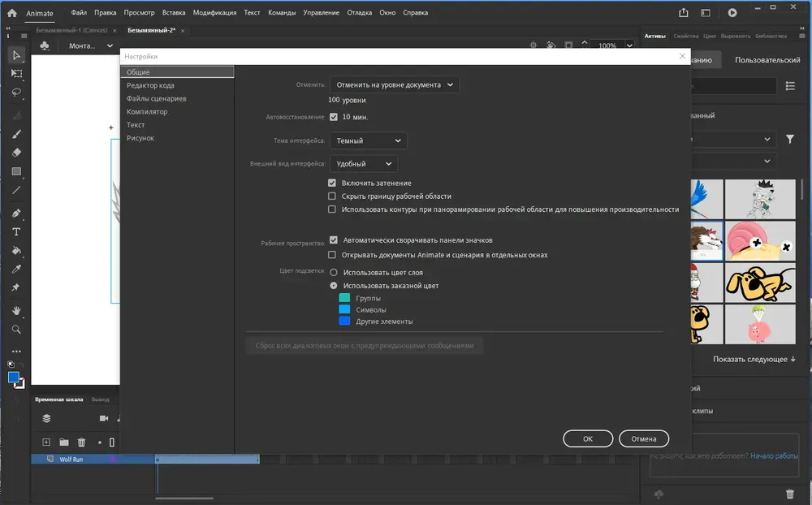Image resolution: width=812 pixels, height=505 pixels.
Task: Expand the Отменить на уровне документа dropdown
Action: (x=394, y=85)
